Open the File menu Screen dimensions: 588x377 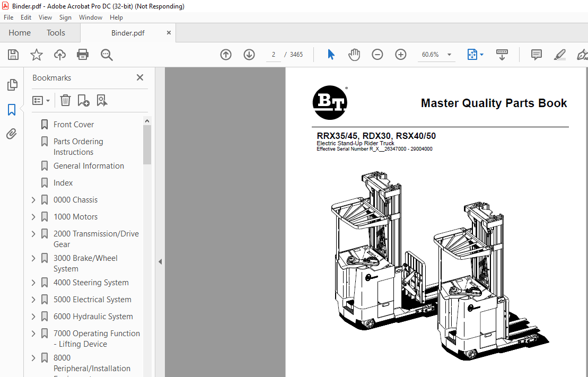click(8, 17)
